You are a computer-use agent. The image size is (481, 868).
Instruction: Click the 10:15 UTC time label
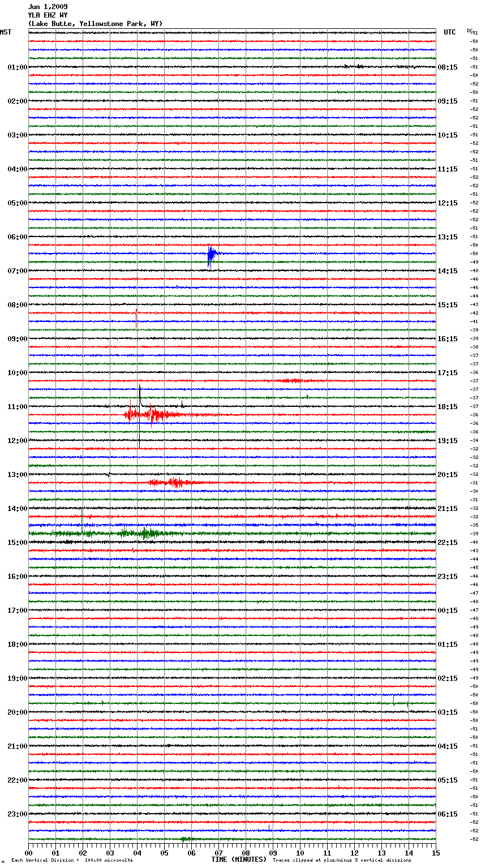point(448,135)
